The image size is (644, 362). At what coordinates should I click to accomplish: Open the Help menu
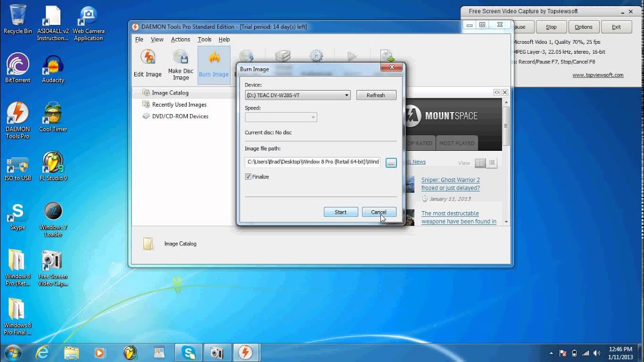(224, 39)
